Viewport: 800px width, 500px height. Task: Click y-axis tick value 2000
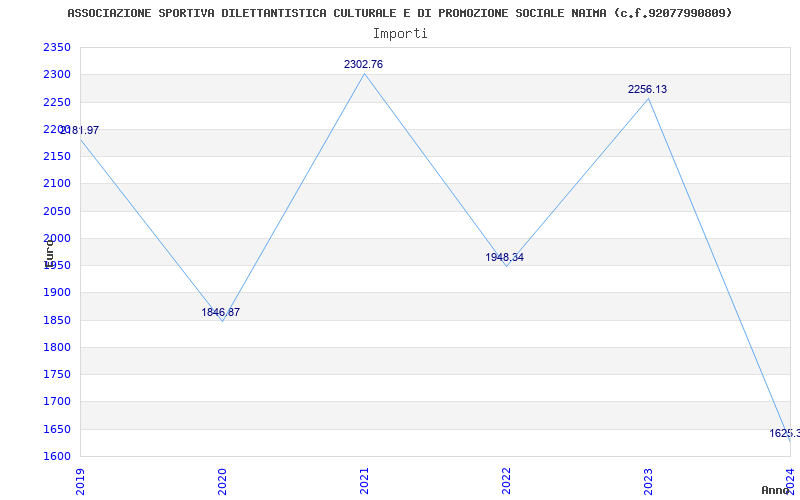[57, 238]
